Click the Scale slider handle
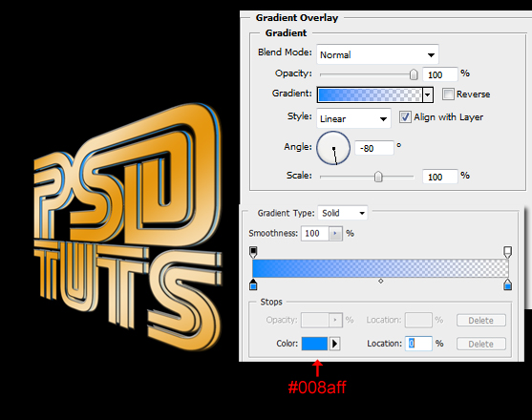Image resolution: width=532 pixels, height=420 pixels. 378,177
